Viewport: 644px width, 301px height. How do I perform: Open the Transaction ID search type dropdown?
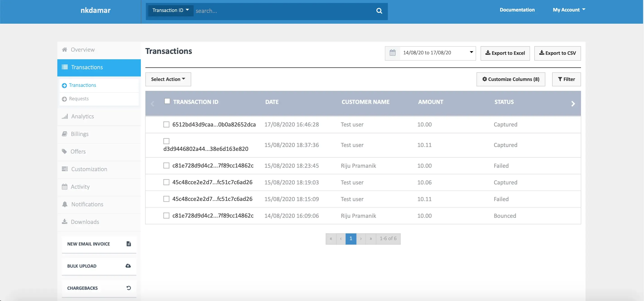(x=170, y=11)
